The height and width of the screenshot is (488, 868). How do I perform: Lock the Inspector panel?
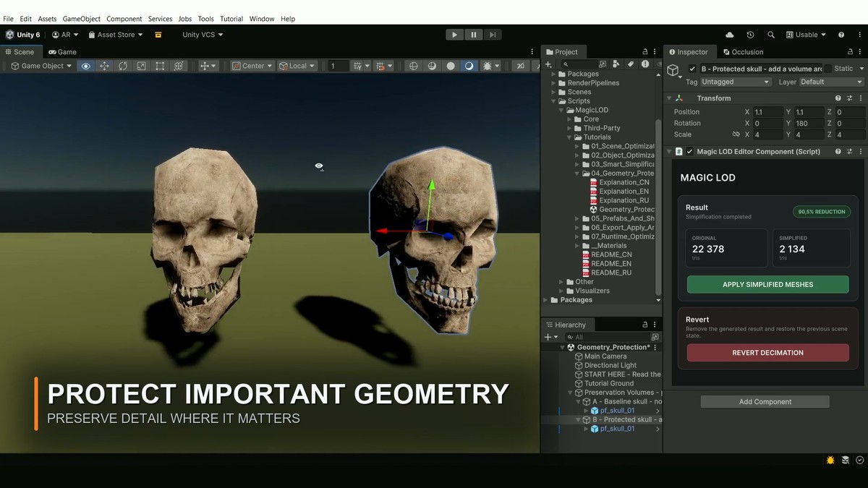click(x=849, y=51)
